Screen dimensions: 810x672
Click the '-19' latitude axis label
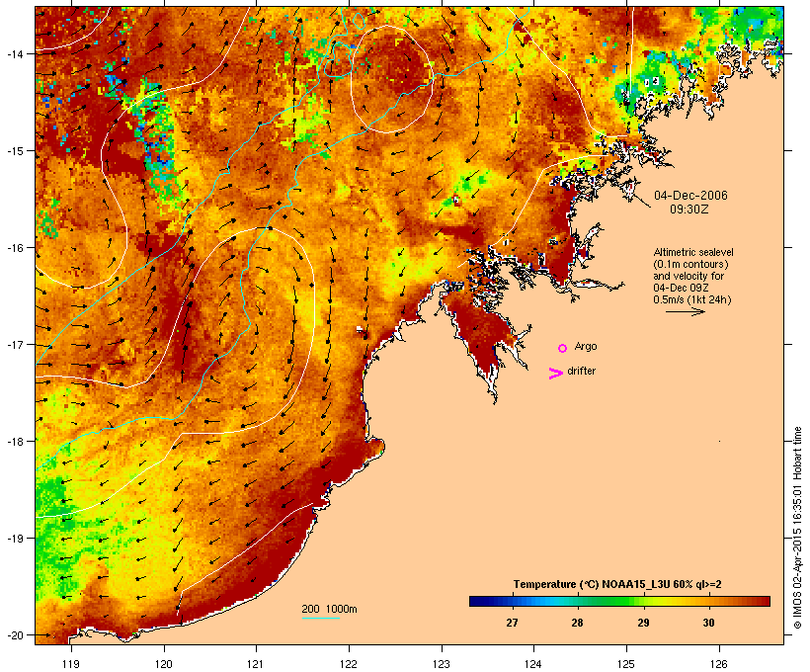(x=14, y=539)
